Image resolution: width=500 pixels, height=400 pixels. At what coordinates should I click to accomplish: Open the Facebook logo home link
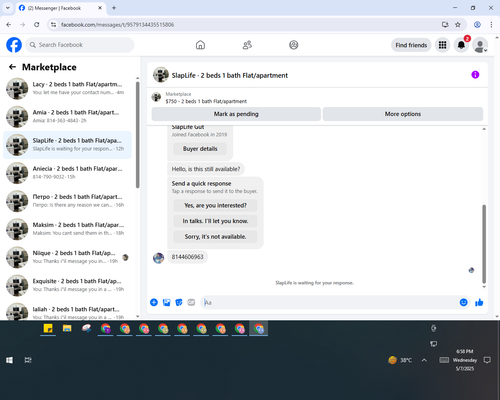click(x=14, y=45)
